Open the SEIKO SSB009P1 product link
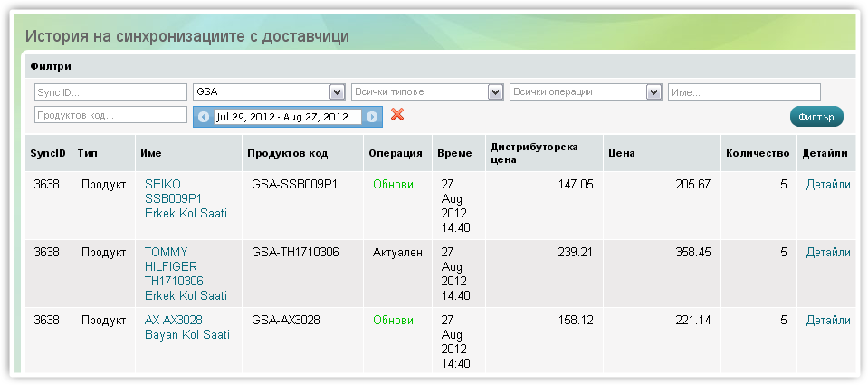Viewport: 868px width, 385px height. 186,198
